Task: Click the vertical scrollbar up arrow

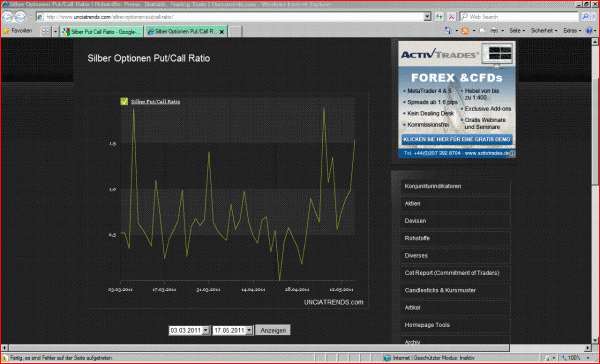Action: (x=595, y=41)
